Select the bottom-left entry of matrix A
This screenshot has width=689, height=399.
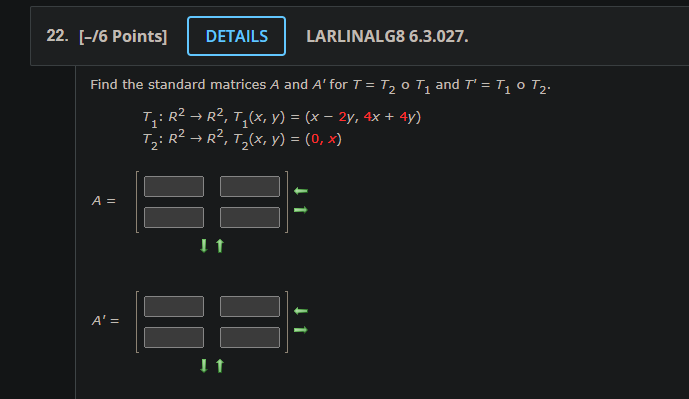click(174, 218)
